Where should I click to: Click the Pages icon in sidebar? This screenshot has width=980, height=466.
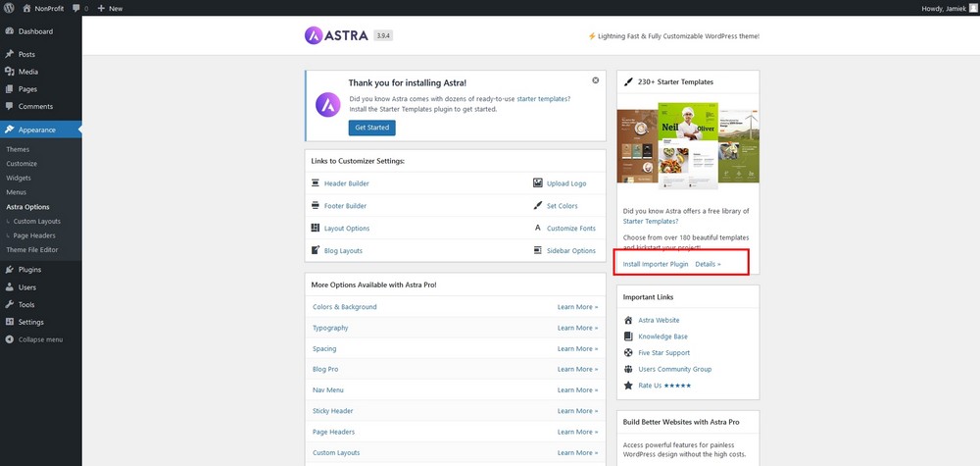[10, 89]
